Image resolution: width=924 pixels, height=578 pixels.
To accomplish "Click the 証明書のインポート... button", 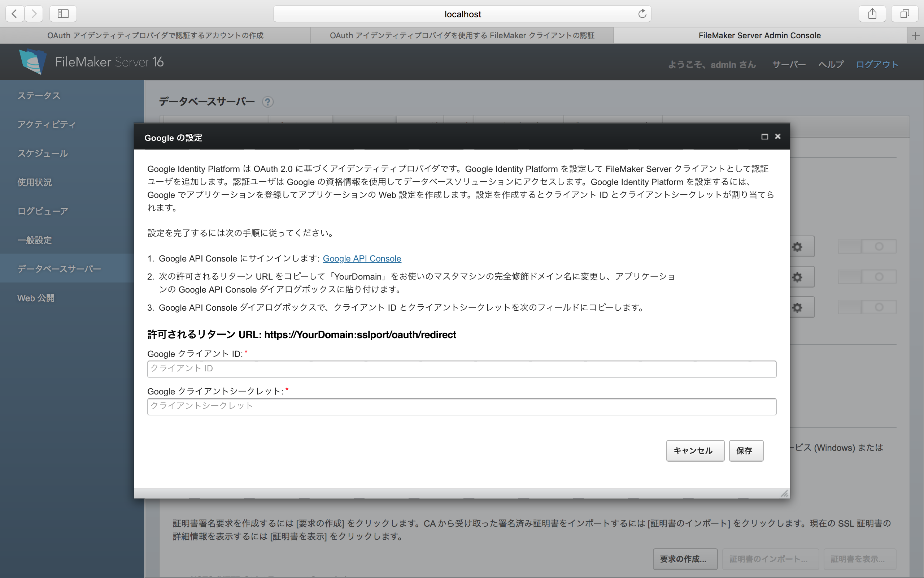I will pyautogui.click(x=770, y=559).
